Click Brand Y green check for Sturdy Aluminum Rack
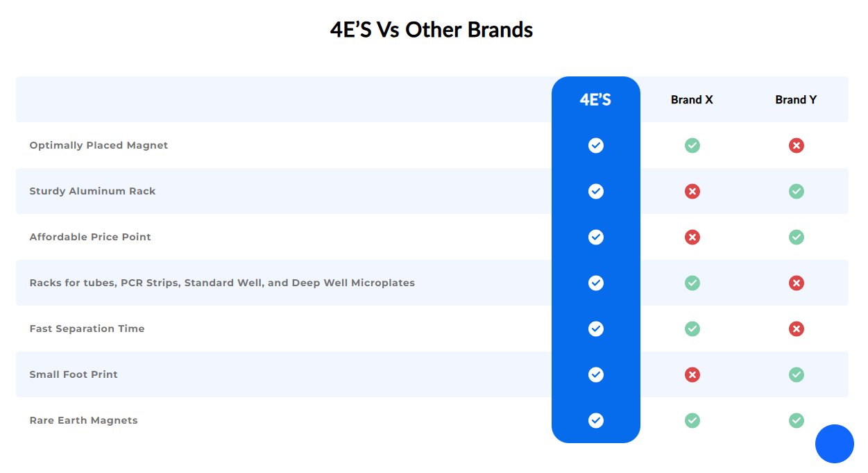Viewport: 868px width, 473px height. (797, 191)
